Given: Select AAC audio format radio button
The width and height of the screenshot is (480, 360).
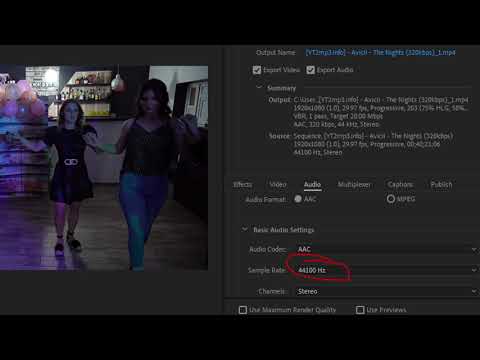Looking at the screenshot, I should point(298,199).
